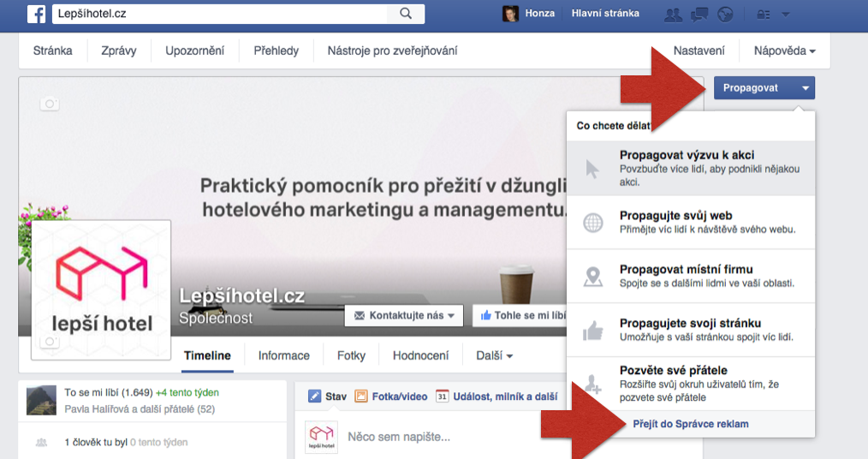Click the Honza profile name link
Image resolution: width=868 pixels, height=459 pixels.
click(540, 14)
